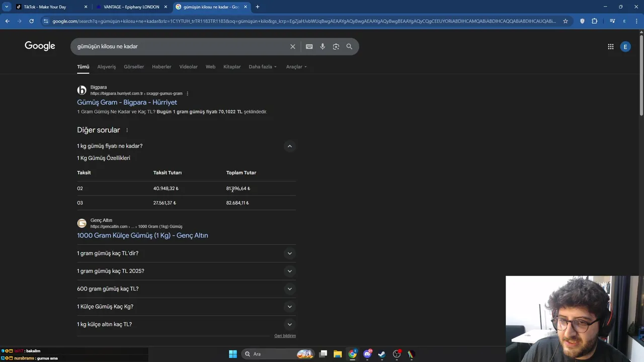Click the 40.948,32 ₺ installment cell
The image size is (644, 362).
click(x=166, y=189)
